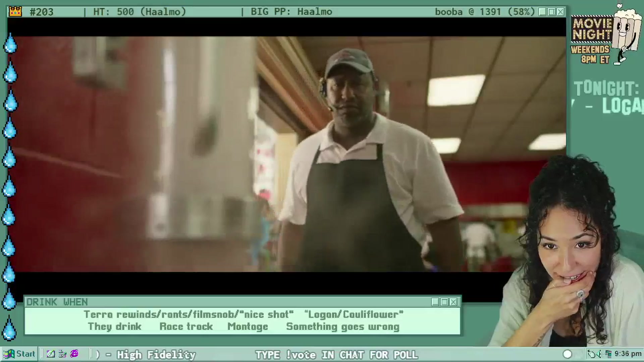
Task: Click the white circle on the taskbar
Action: (x=567, y=354)
